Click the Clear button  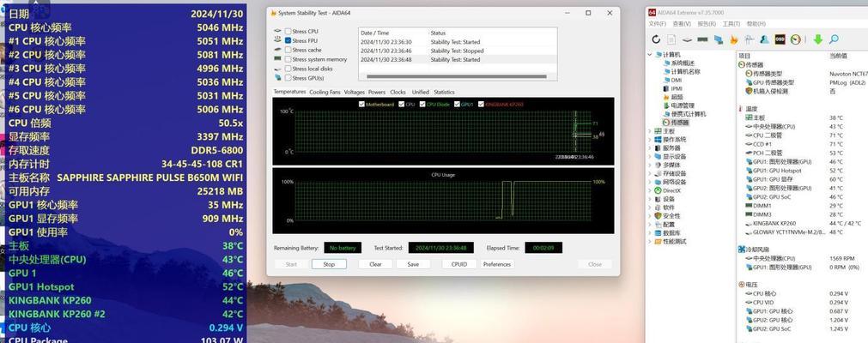(375, 264)
